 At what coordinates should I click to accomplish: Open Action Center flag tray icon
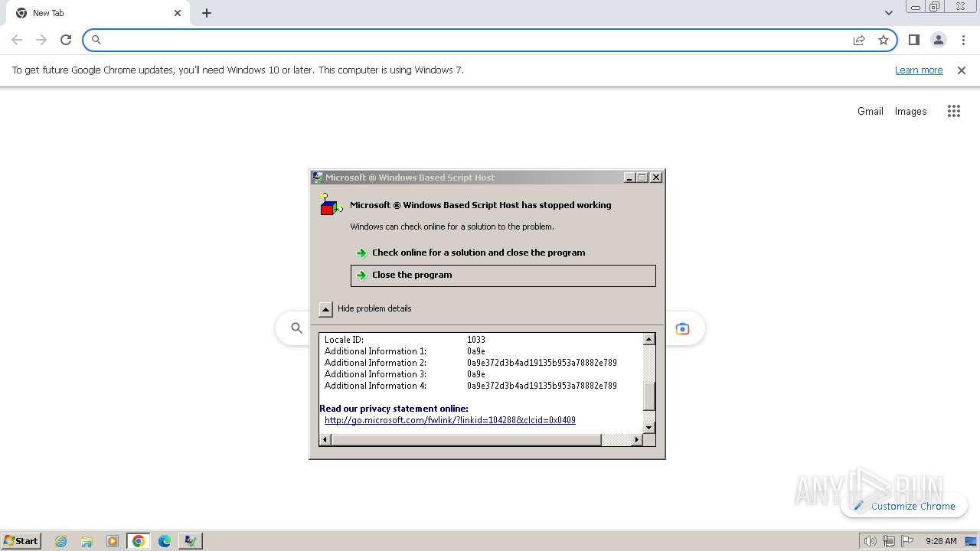(908, 541)
